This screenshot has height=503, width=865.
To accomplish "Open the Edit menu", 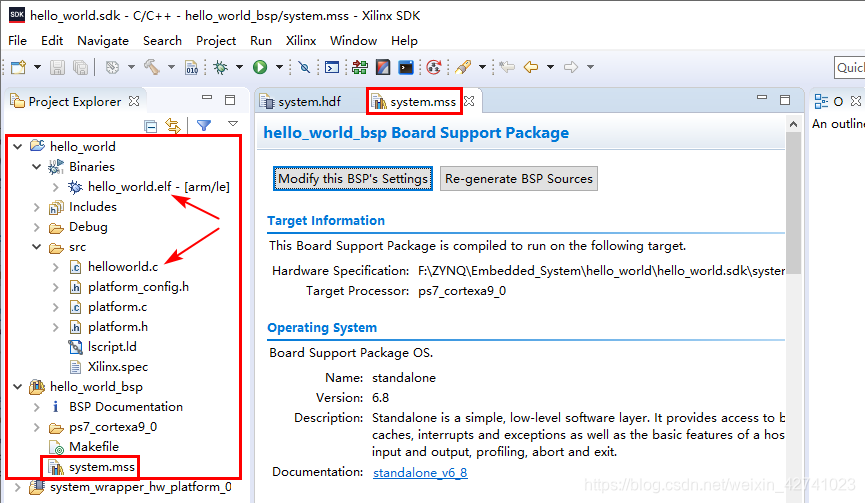I will click(52, 41).
